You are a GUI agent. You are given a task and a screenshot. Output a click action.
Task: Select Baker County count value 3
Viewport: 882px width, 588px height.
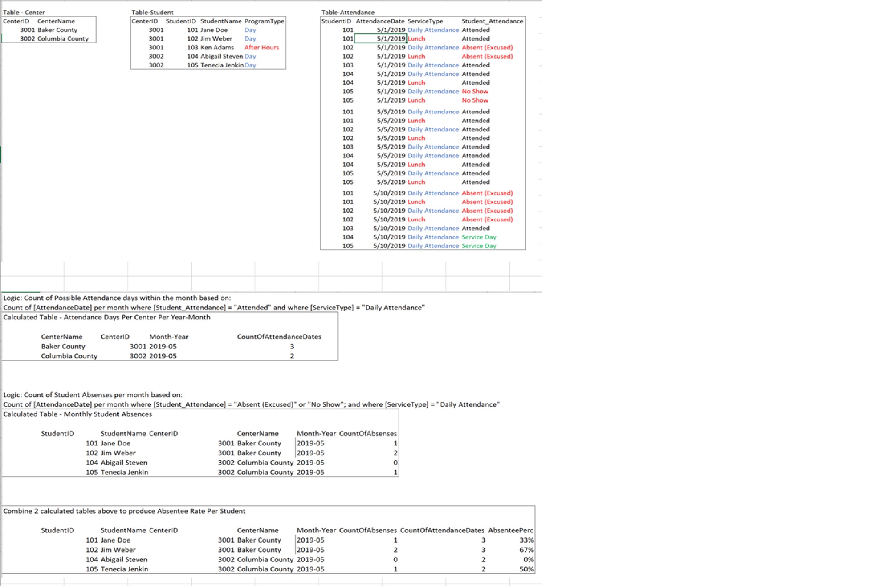292,346
